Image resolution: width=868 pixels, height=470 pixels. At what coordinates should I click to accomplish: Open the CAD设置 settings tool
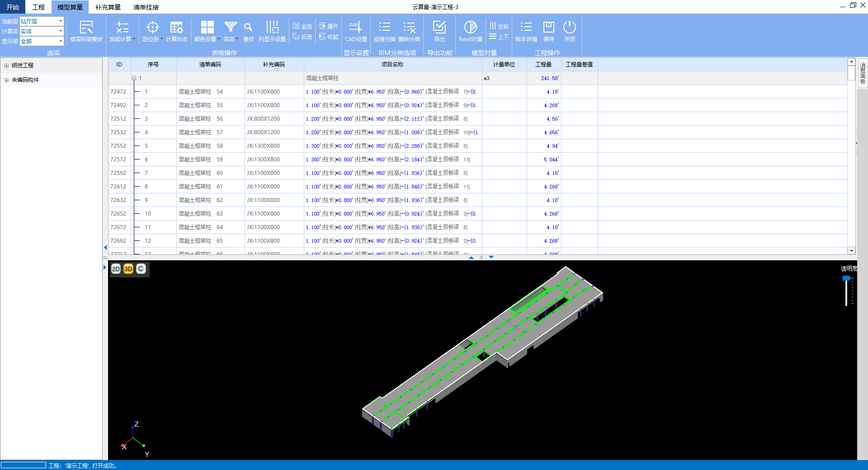click(x=356, y=28)
